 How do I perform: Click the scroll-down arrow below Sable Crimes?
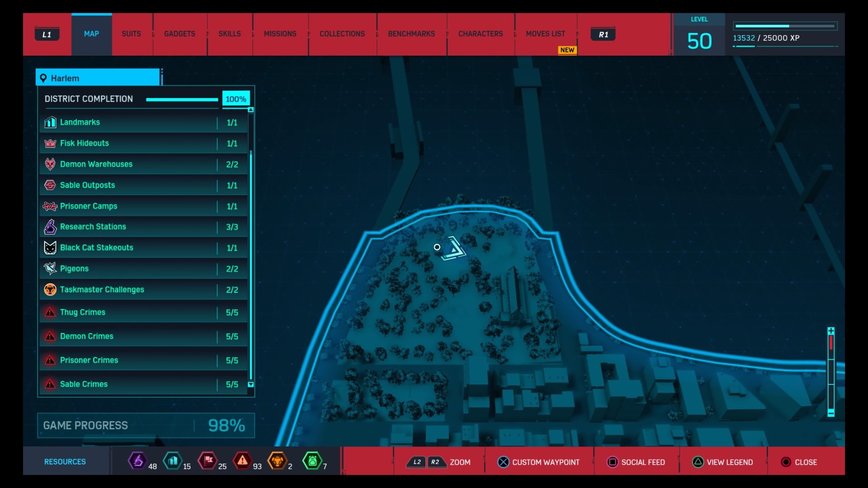[x=250, y=385]
